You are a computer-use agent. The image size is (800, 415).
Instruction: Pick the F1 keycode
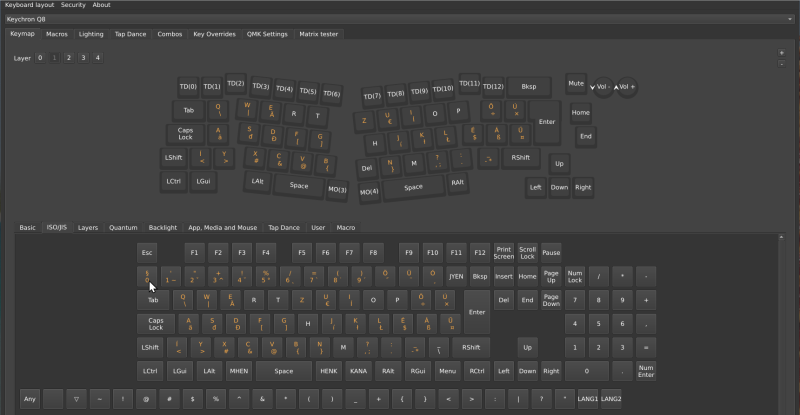pyautogui.click(x=194, y=253)
